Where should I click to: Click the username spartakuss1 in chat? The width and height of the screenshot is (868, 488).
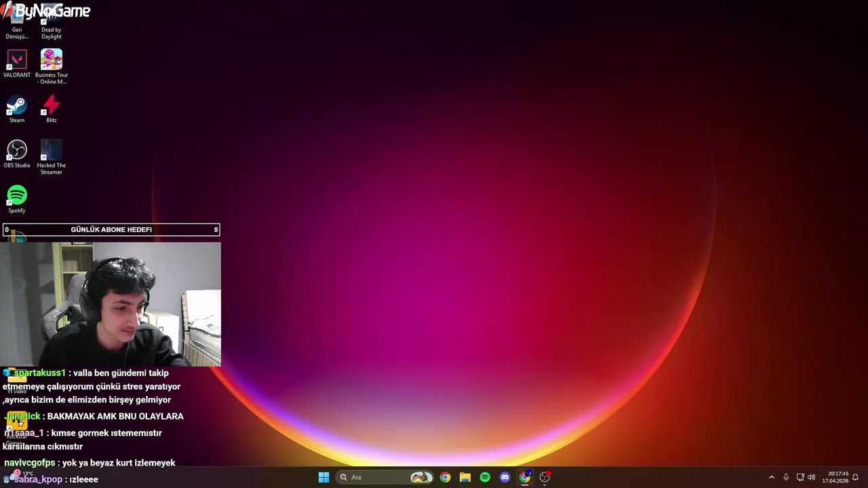click(x=39, y=373)
